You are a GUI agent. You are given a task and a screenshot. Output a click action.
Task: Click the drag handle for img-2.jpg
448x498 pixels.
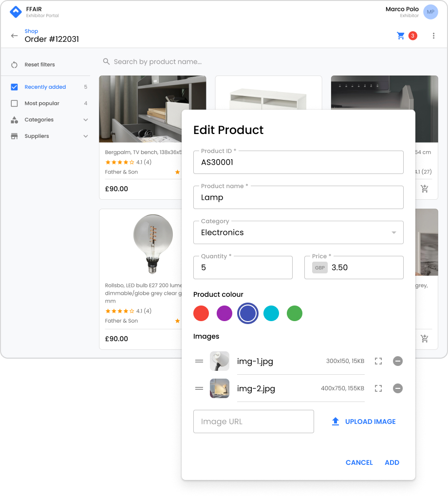[199, 388]
